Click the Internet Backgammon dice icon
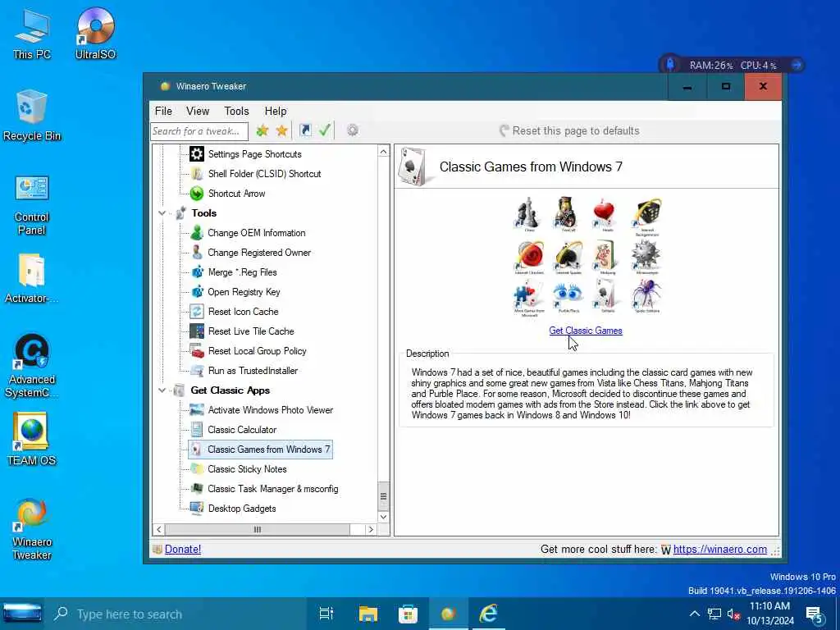Screen dimensions: 840x630 tap(646, 215)
